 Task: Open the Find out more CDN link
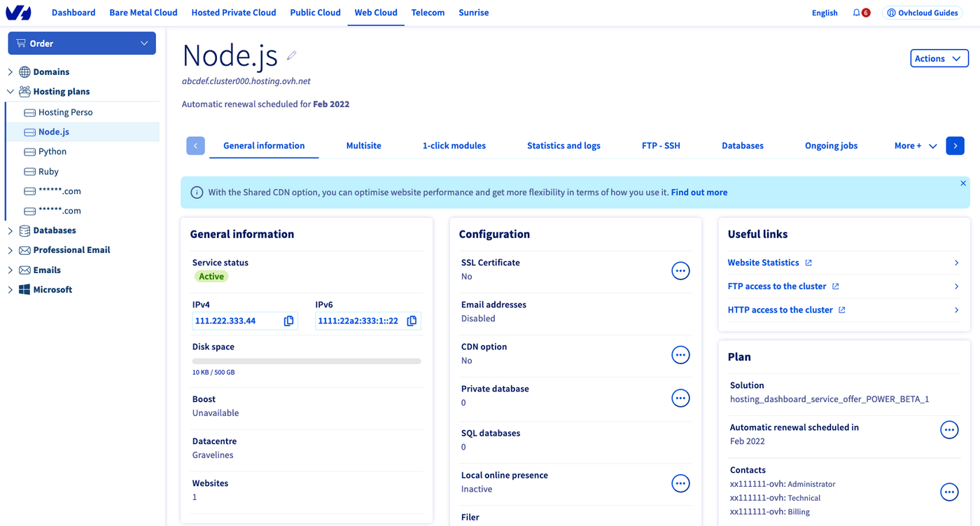click(699, 192)
